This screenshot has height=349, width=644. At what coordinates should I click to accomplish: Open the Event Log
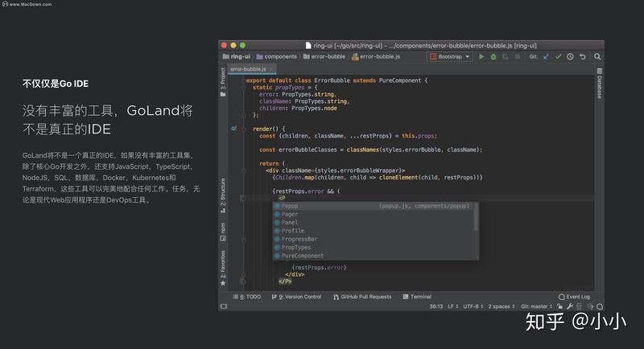574,297
